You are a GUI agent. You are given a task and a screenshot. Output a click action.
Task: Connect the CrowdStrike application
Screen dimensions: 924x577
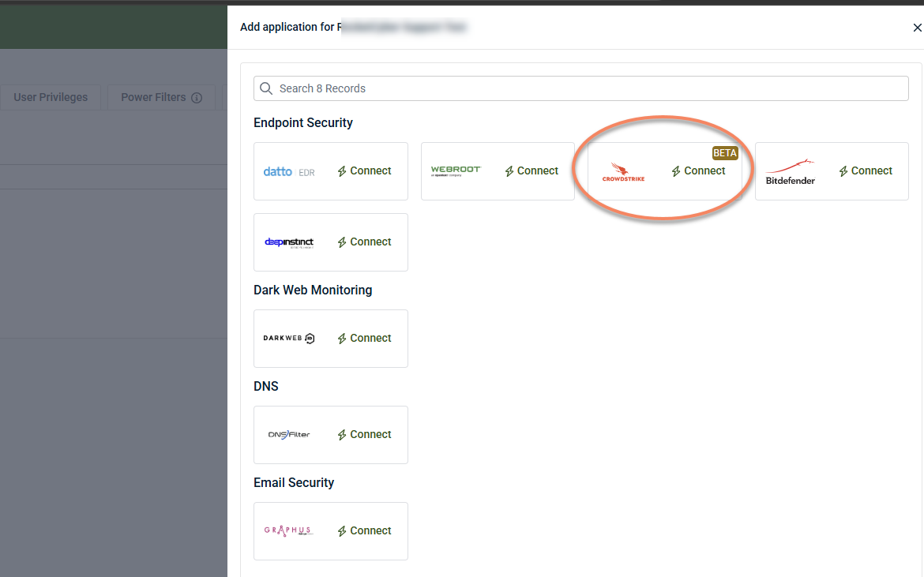tap(698, 170)
